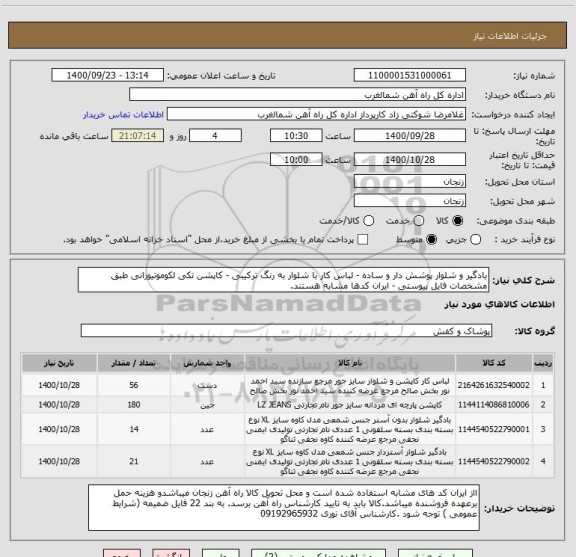
Task: Click the بادگیر شلوار بدون آستر product name
Action: point(350,429)
